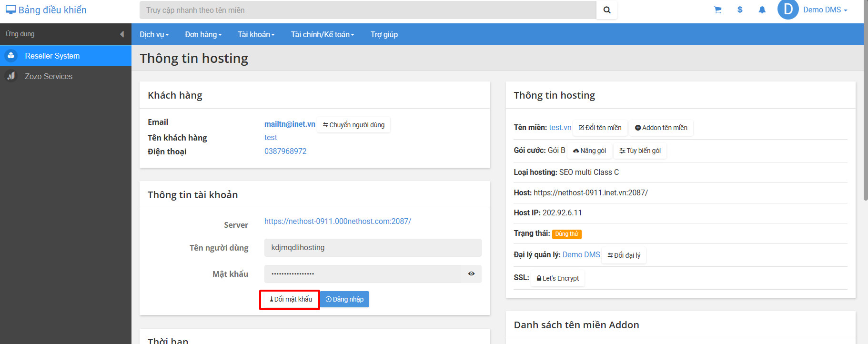868x344 pixels.
Task: Click the Bảng điều khiển logo link
Action: pyautogui.click(x=46, y=10)
